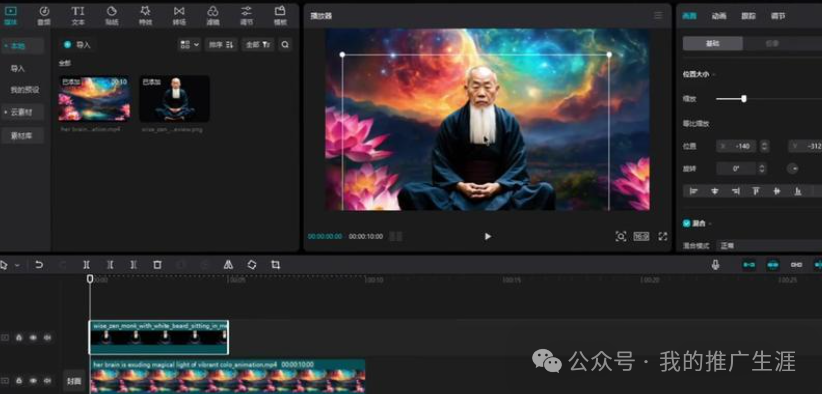Click the circular rotation dial
The image size is (822, 394).
pyautogui.click(x=793, y=169)
